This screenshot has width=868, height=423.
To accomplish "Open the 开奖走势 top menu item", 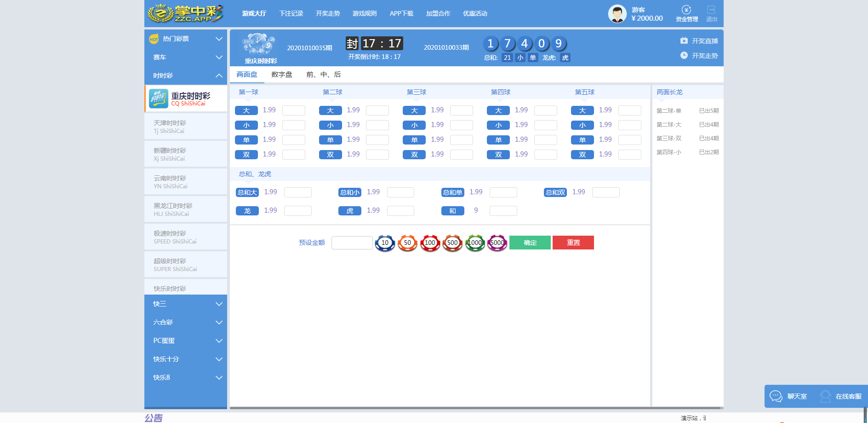I will 328,13.
